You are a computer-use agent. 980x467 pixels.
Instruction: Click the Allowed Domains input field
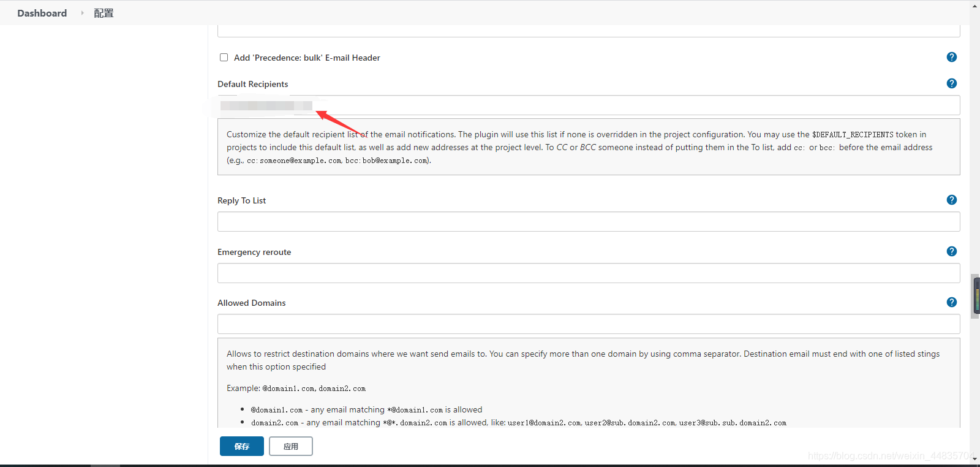pos(589,324)
